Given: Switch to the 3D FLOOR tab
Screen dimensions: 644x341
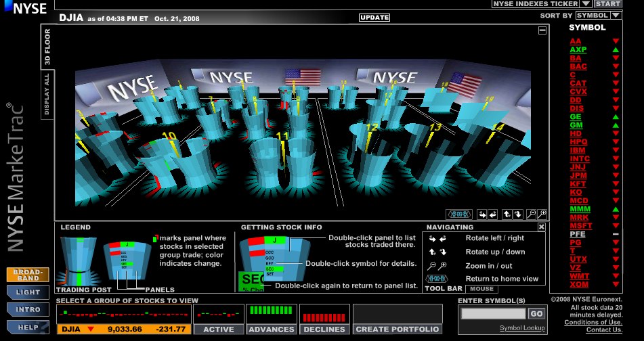Looking at the screenshot, I should (47, 47).
